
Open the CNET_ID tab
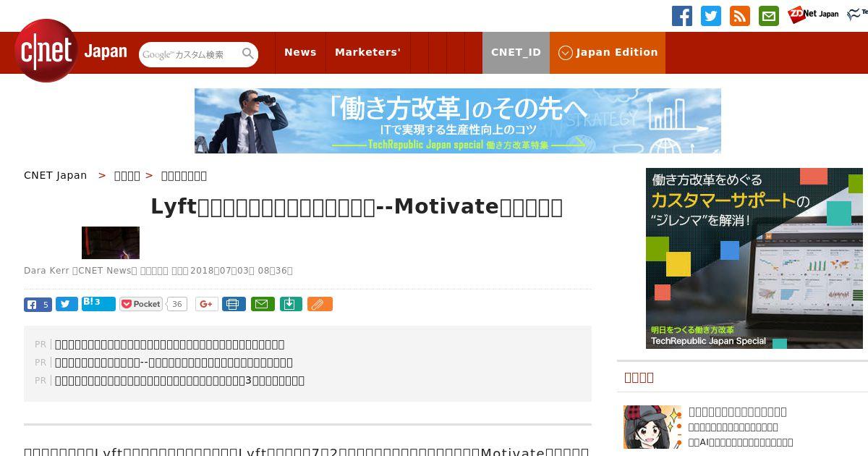click(516, 52)
